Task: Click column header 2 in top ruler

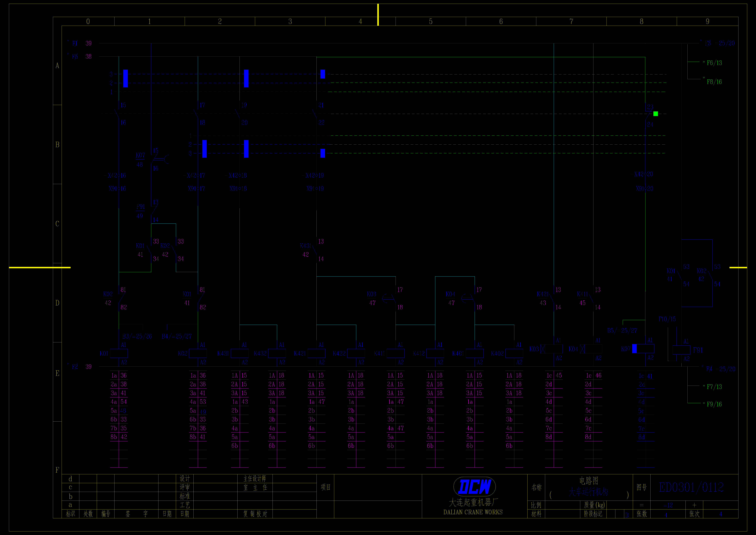Action: click(220, 21)
